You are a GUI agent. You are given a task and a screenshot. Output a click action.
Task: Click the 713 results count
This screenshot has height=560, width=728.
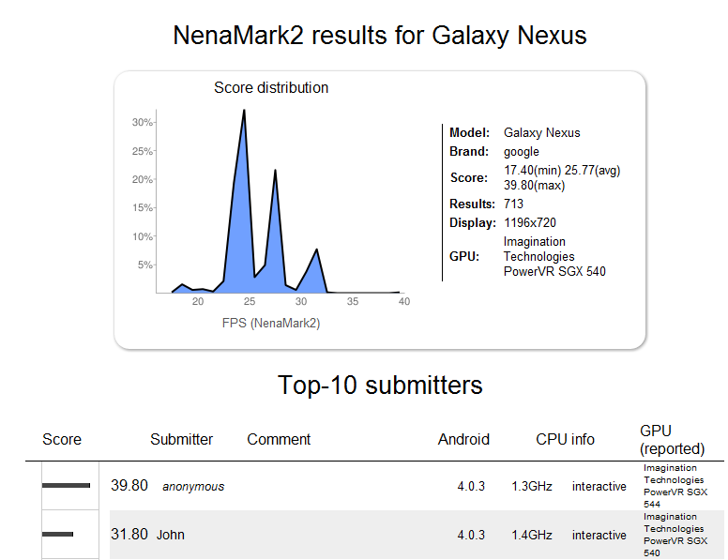pyautogui.click(x=513, y=204)
